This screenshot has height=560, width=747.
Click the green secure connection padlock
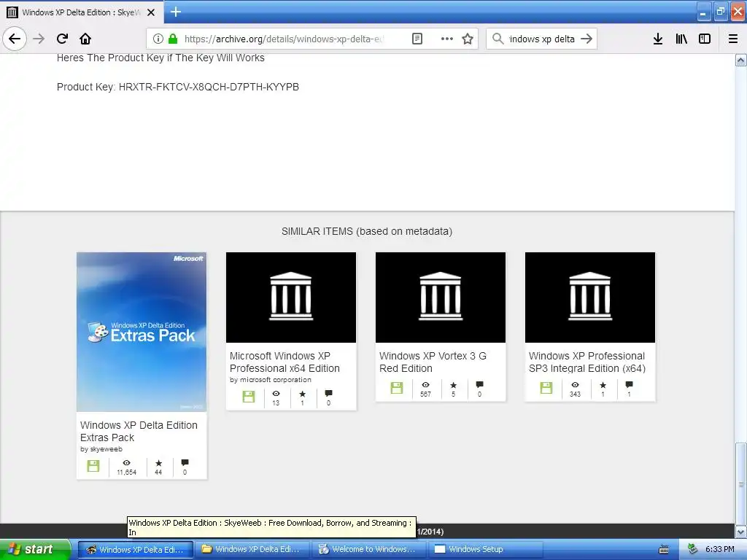point(172,39)
